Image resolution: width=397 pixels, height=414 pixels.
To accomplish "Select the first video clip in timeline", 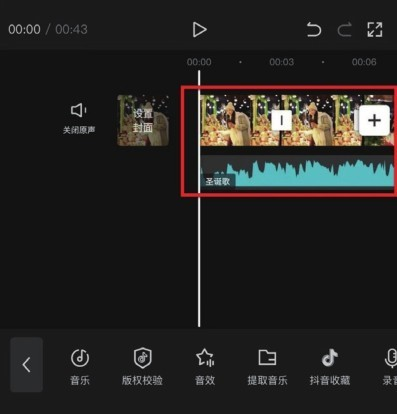I will 240,120.
